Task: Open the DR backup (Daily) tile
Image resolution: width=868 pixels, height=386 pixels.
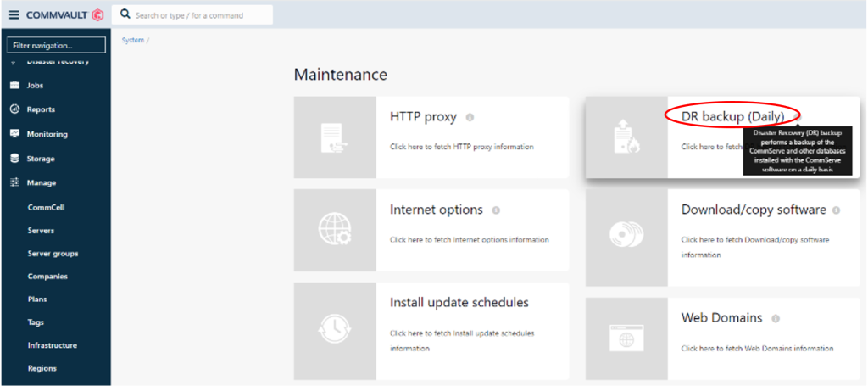Action: click(733, 117)
